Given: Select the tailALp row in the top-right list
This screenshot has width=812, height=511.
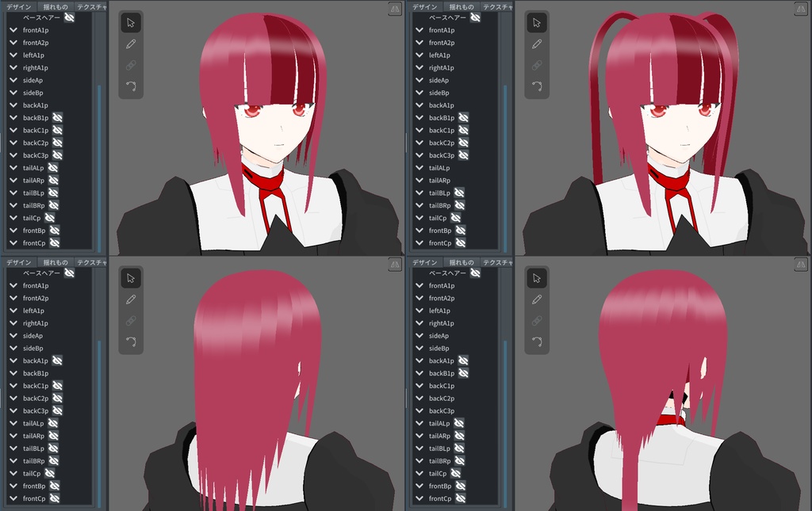Looking at the screenshot, I should click(454, 168).
